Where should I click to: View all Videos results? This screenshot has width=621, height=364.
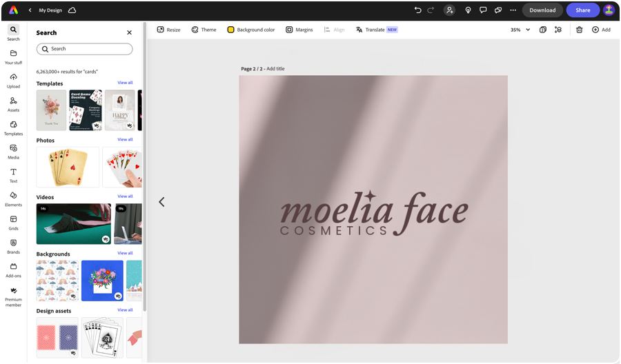coord(125,196)
